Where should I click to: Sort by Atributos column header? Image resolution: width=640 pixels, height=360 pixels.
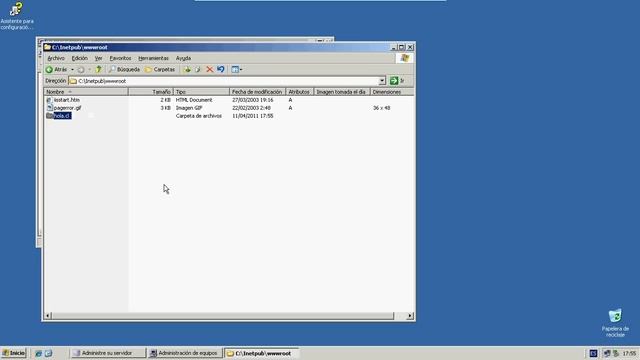[x=300, y=92]
